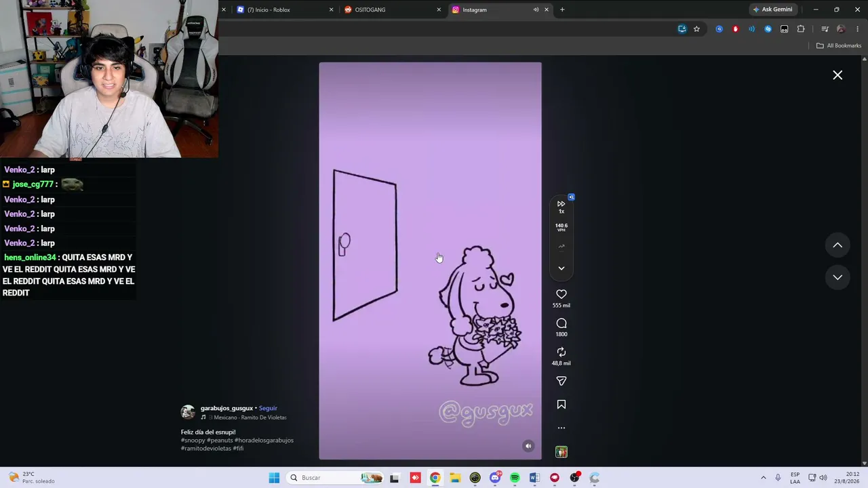
Task: Open Google Chrome from the taskbar
Action: (435, 478)
